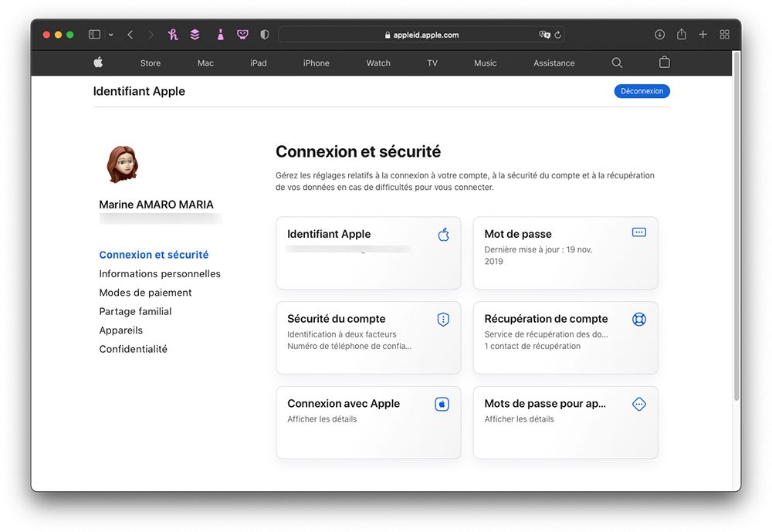Click the Déconnexion button
772x532 pixels.
tap(642, 90)
